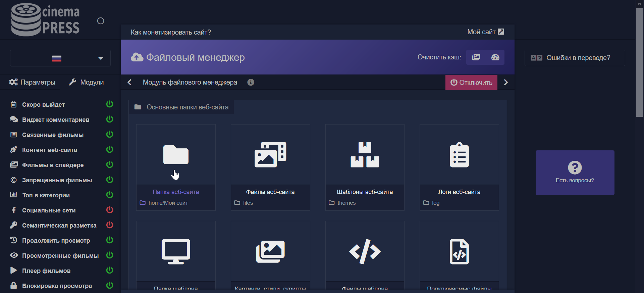Image resolution: width=644 pixels, height=293 pixels.
Task: Open the info icon beside module title
Action: (x=251, y=82)
